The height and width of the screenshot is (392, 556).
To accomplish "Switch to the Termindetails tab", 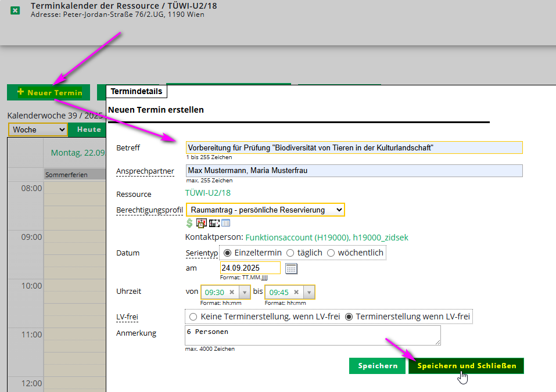I will (x=137, y=91).
